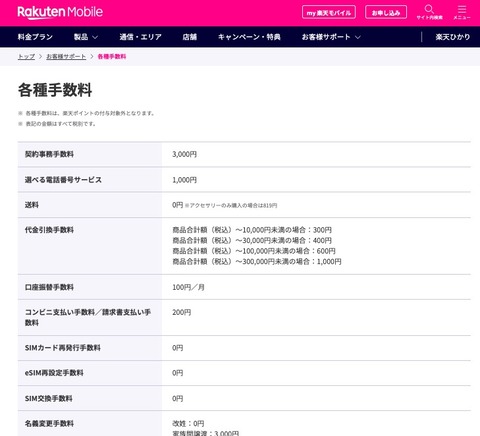Open the hamburger menu icon
The width and height of the screenshot is (480, 436).
coord(462,9)
